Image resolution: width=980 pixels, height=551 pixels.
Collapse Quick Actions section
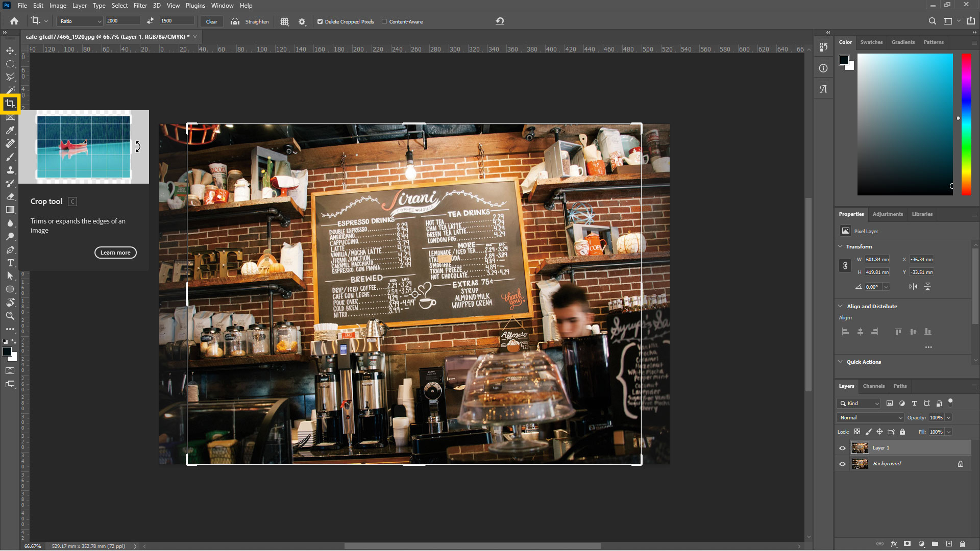click(x=841, y=362)
